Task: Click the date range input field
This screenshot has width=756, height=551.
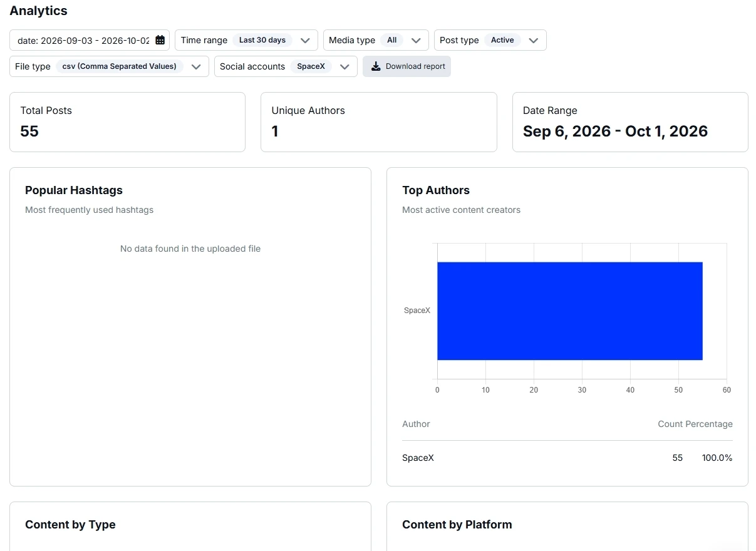Action: point(90,40)
